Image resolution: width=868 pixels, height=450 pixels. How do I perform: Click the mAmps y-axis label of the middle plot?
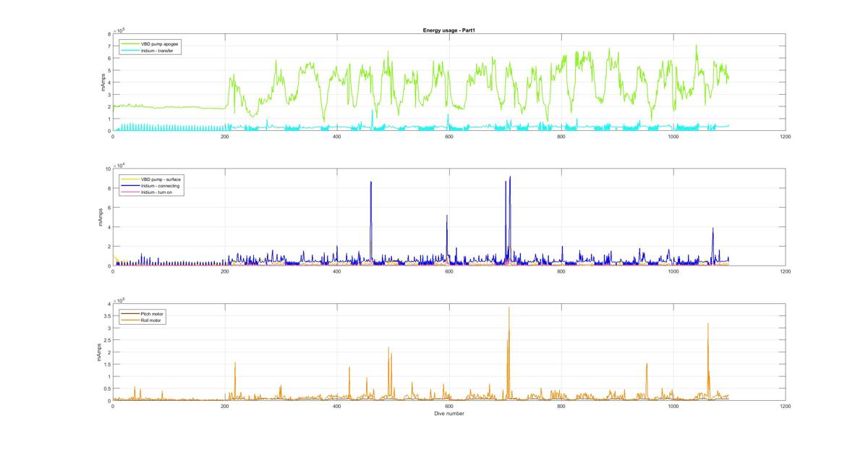click(x=102, y=217)
